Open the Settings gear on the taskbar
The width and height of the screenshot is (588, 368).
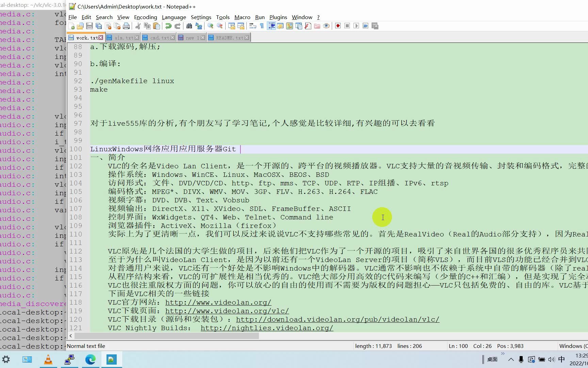[6, 359]
